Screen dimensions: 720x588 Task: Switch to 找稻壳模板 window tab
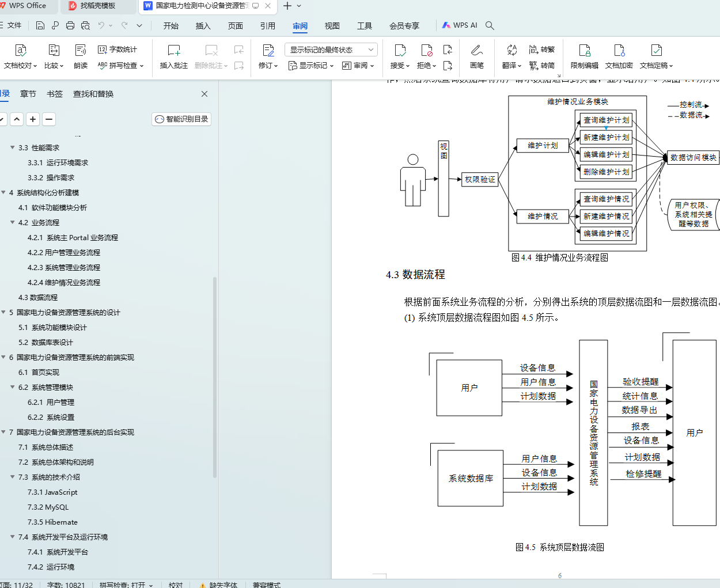(x=98, y=6)
